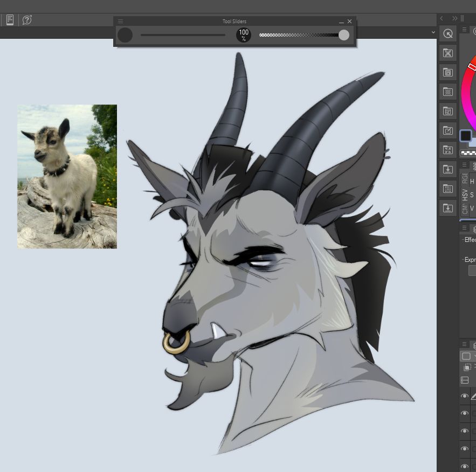Open the checker-pattern tone material folder
This screenshot has width=476, height=472.
click(448, 92)
